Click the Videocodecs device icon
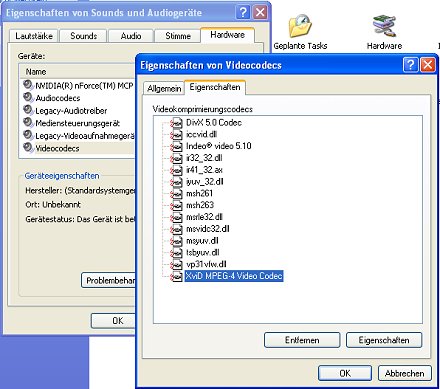Viewport: 440px width, 389px height. 28,148
